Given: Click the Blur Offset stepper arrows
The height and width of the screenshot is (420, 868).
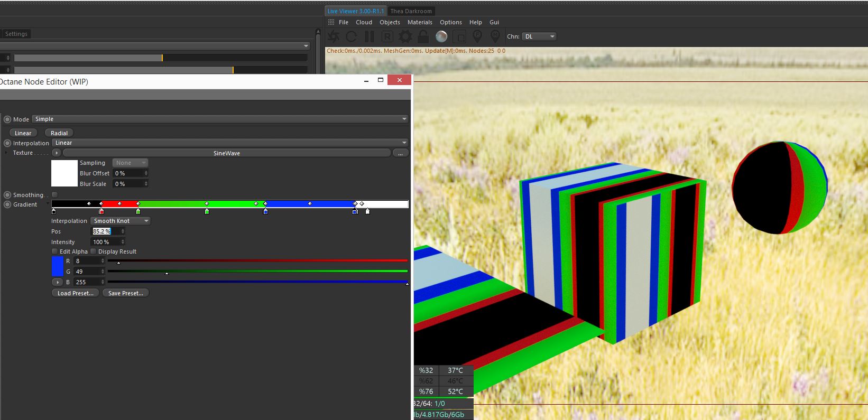Looking at the screenshot, I should coord(146,173).
